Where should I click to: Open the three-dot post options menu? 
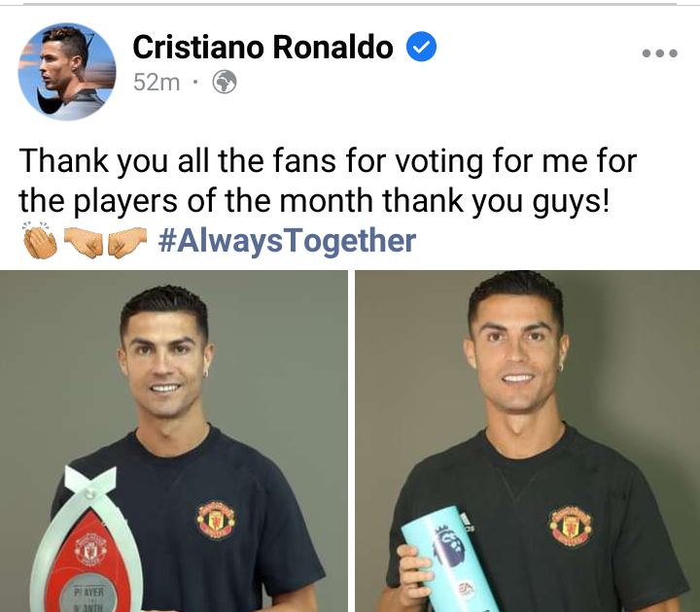point(660,53)
